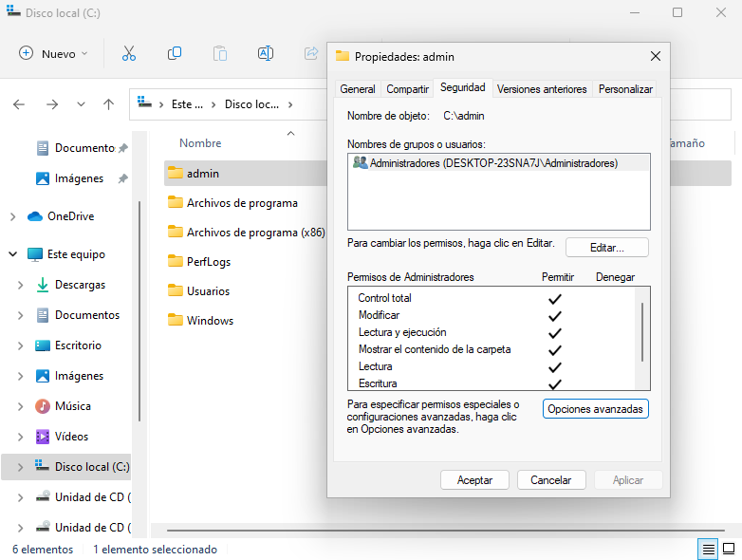Image resolution: width=742 pixels, height=560 pixels.
Task: Switch to the General tab
Action: (x=358, y=89)
